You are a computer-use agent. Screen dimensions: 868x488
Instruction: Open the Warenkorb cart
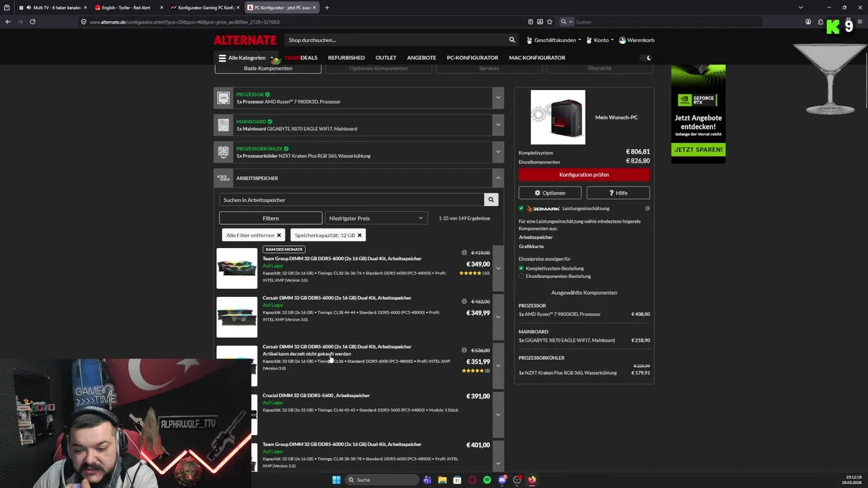pyautogui.click(x=637, y=40)
